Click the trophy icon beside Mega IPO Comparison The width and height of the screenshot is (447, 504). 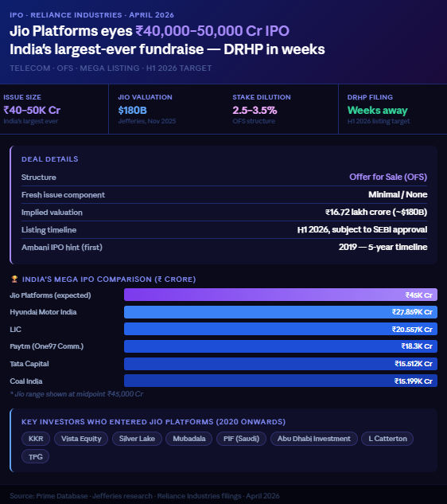(14, 279)
